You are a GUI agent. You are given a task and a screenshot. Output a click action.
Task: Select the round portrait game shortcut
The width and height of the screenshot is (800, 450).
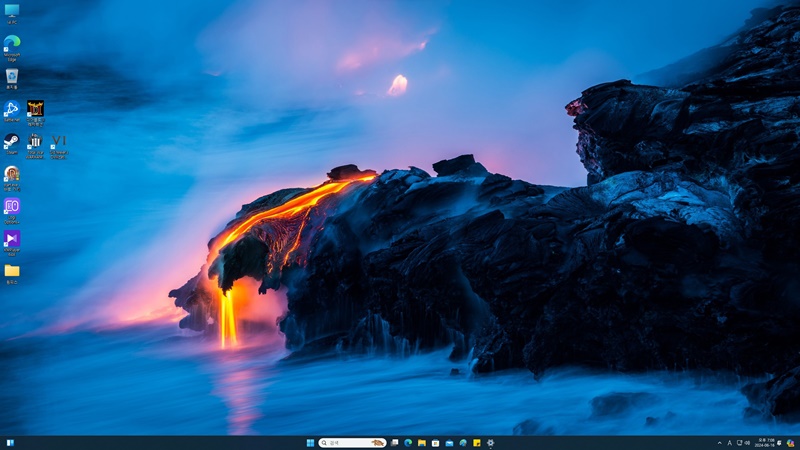click(12, 179)
